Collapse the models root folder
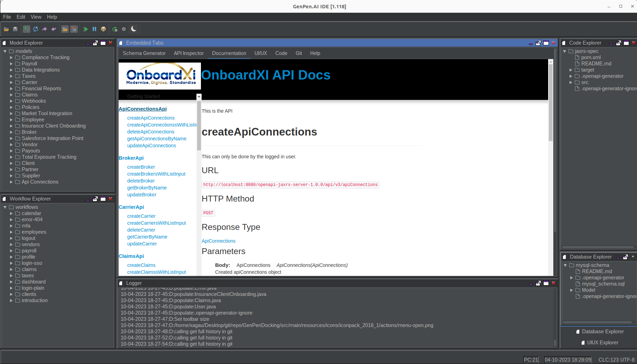Screen dimensions: 637x364 click(5, 51)
